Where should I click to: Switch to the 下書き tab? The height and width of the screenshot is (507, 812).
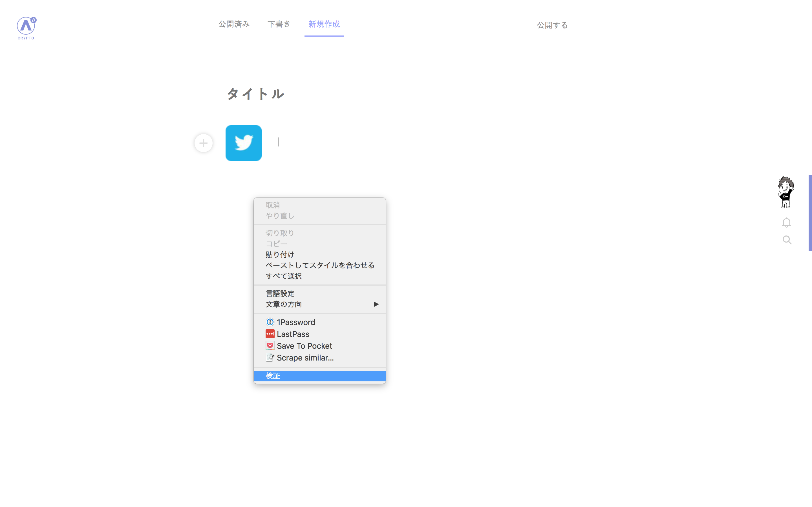pyautogui.click(x=279, y=24)
